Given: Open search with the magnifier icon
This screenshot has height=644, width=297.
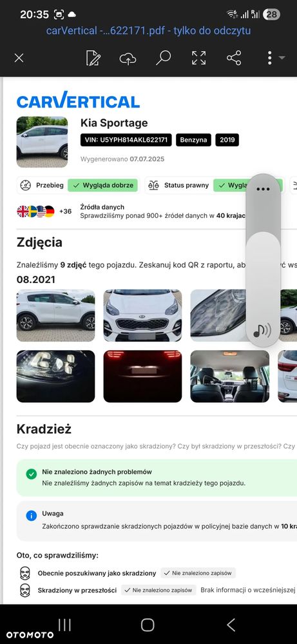Looking at the screenshot, I should (x=163, y=58).
